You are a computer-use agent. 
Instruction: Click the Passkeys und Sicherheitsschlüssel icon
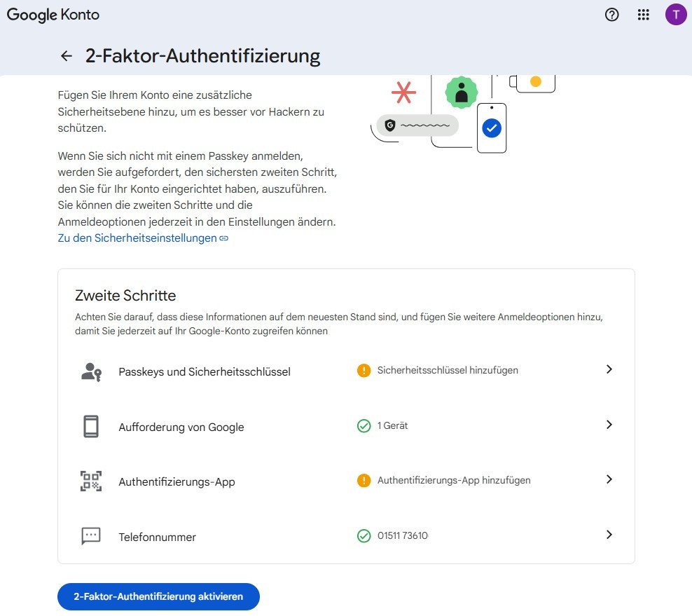click(x=90, y=371)
